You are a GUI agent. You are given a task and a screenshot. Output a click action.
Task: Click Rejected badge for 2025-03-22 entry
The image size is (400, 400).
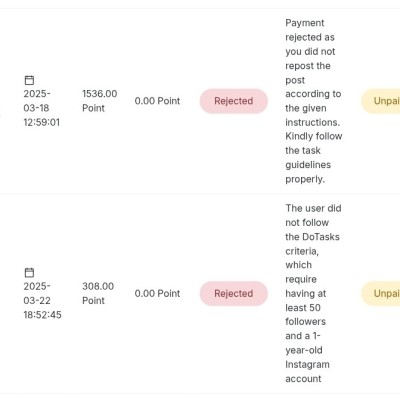pyautogui.click(x=234, y=293)
